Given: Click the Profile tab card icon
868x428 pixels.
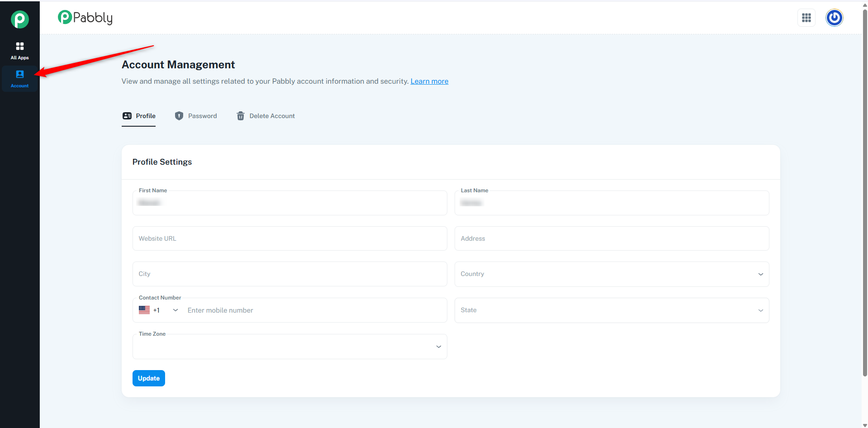Looking at the screenshot, I should [x=127, y=116].
